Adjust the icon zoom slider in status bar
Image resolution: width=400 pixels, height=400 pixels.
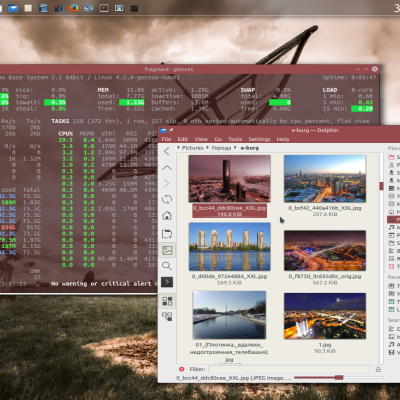[339, 377]
